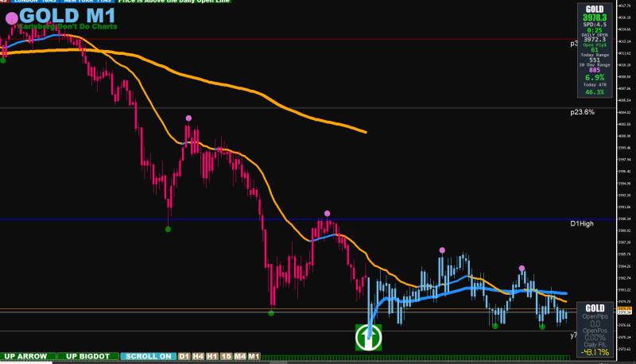Click the LONDON session time label

(34, 2)
